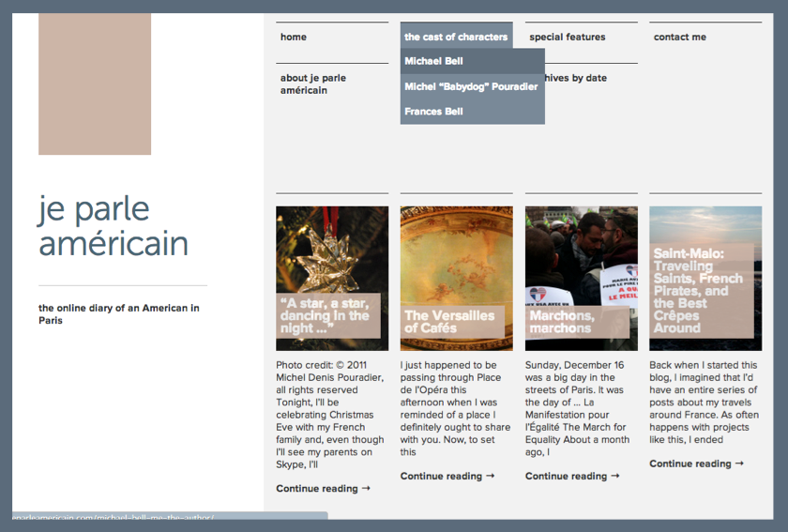Open the special features menu
Viewport: 788px width, 532px height.
click(567, 38)
